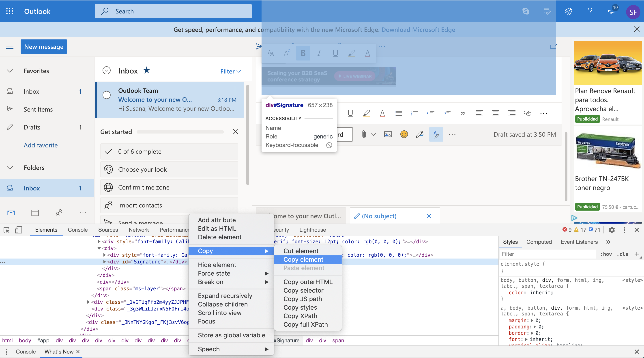The image size is (644, 358).
Task: Select Delete element
Action: click(231, 237)
